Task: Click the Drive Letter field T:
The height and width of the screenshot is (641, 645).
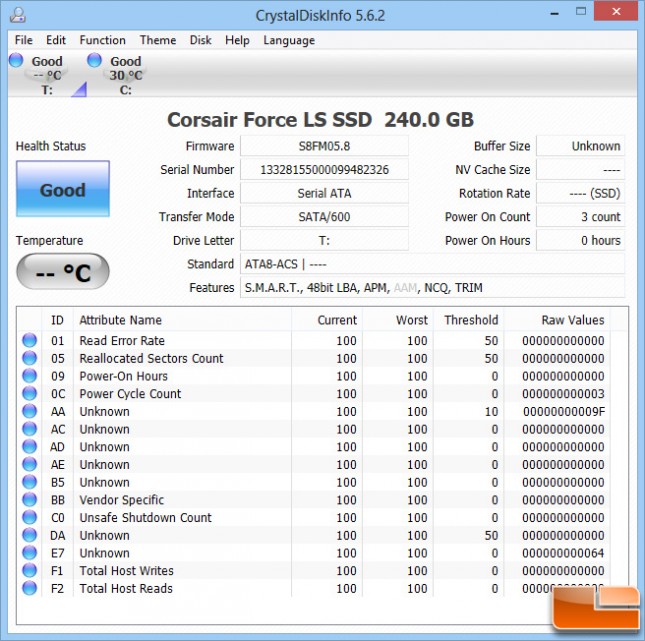Action: (324, 240)
